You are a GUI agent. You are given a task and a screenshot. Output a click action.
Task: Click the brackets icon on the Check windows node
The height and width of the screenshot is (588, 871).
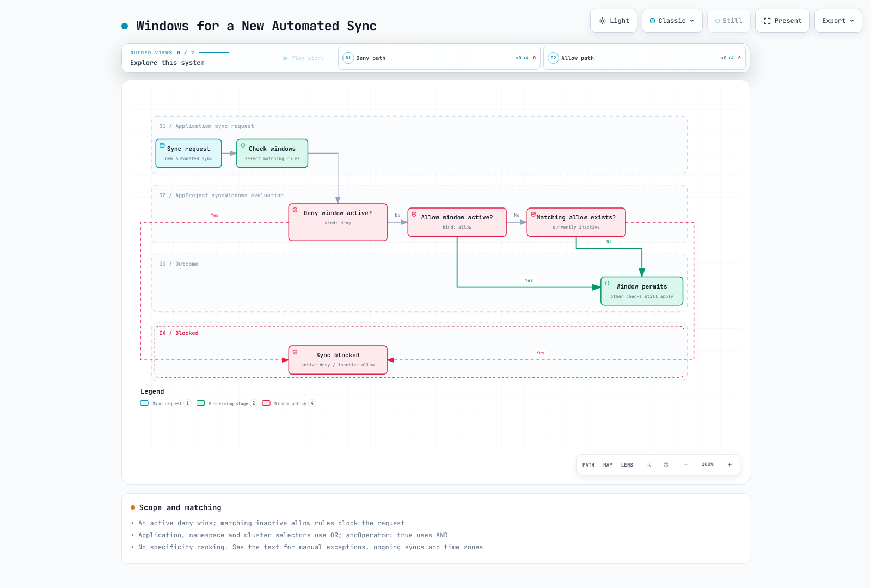[x=243, y=145]
